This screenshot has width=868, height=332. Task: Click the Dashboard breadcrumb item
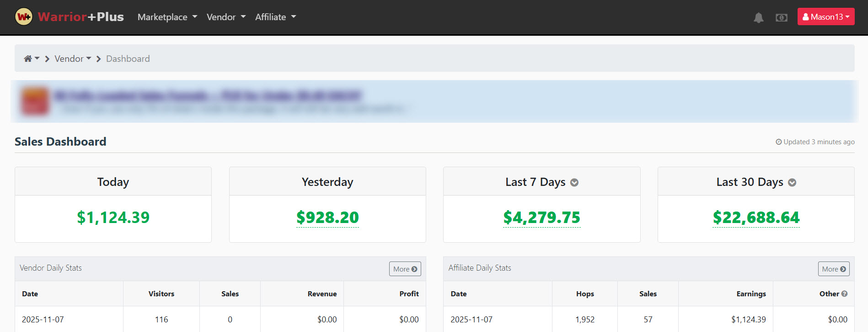128,59
